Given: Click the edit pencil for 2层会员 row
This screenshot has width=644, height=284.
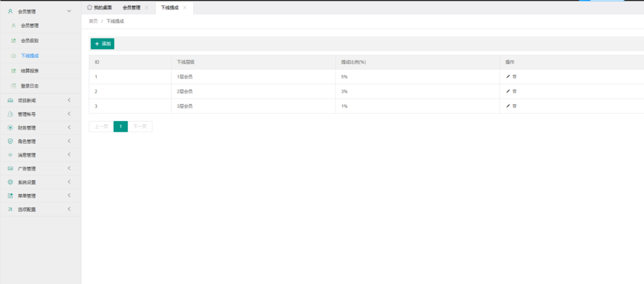Looking at the screenshot, I should point(508,91).
